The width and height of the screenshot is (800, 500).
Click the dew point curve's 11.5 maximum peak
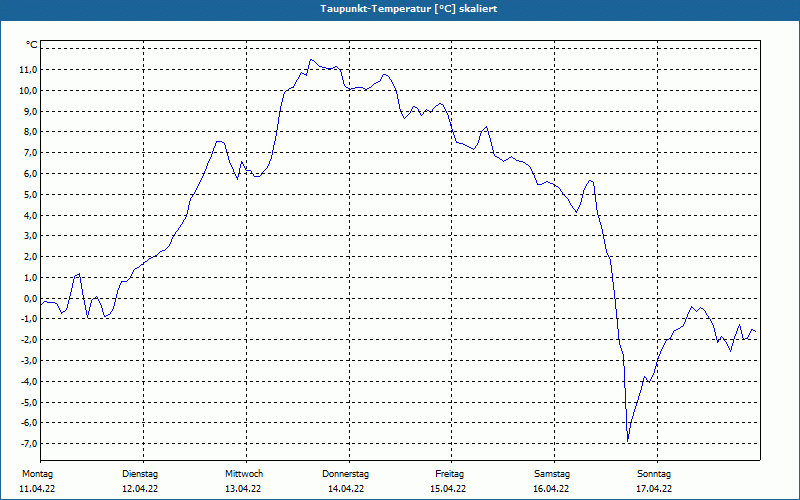tap(311, 60)
